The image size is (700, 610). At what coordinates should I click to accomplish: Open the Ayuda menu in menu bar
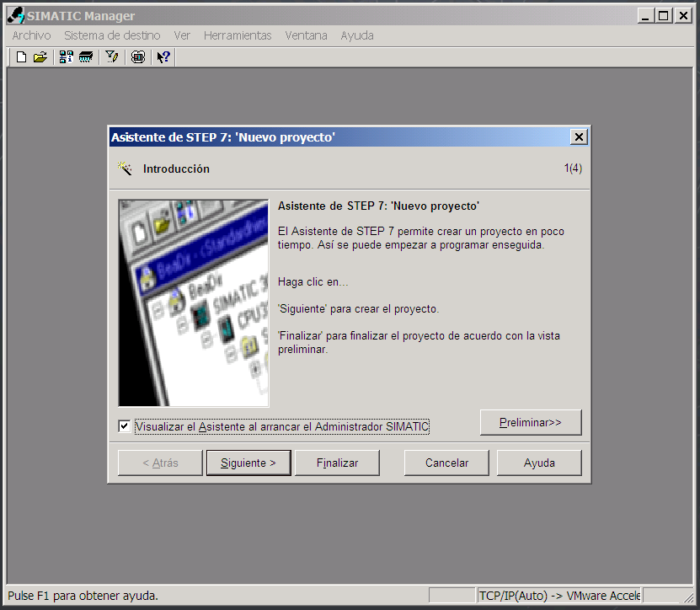[357, 35]
